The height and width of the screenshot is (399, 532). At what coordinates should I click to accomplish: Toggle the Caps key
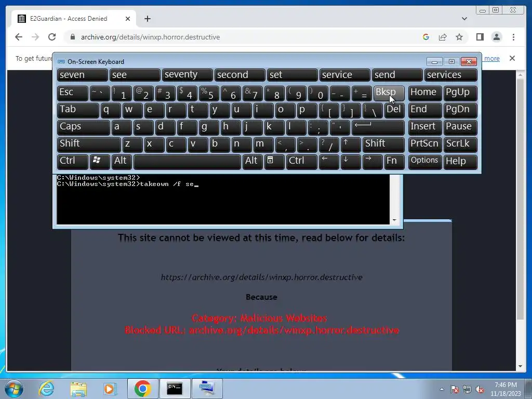coord(84,128)
